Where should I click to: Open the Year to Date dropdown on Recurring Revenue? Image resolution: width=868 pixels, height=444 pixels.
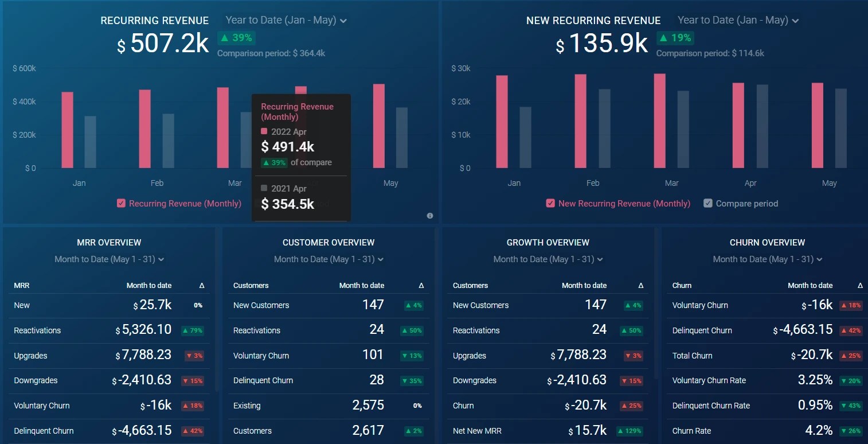tap(285, 20)
